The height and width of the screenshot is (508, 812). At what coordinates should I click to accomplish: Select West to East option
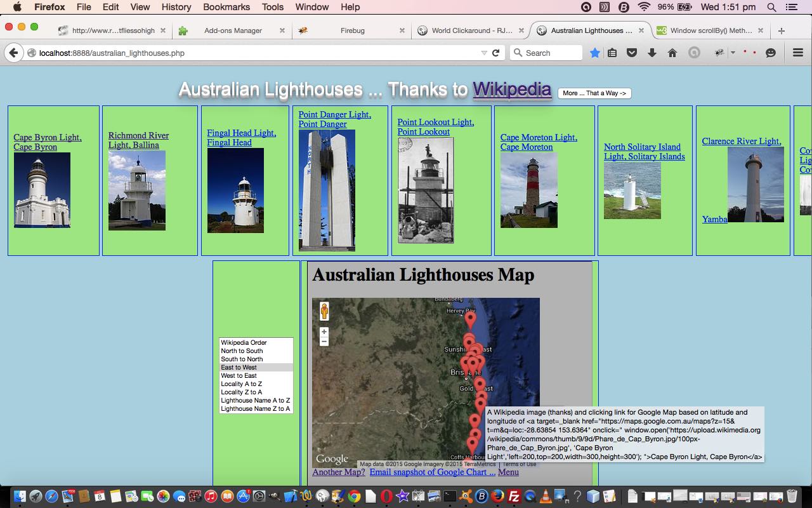[256, 375]
